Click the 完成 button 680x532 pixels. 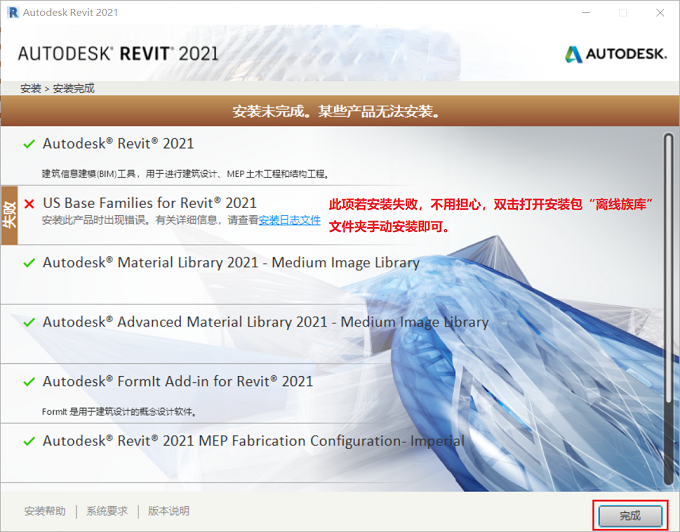click(630, 516)
